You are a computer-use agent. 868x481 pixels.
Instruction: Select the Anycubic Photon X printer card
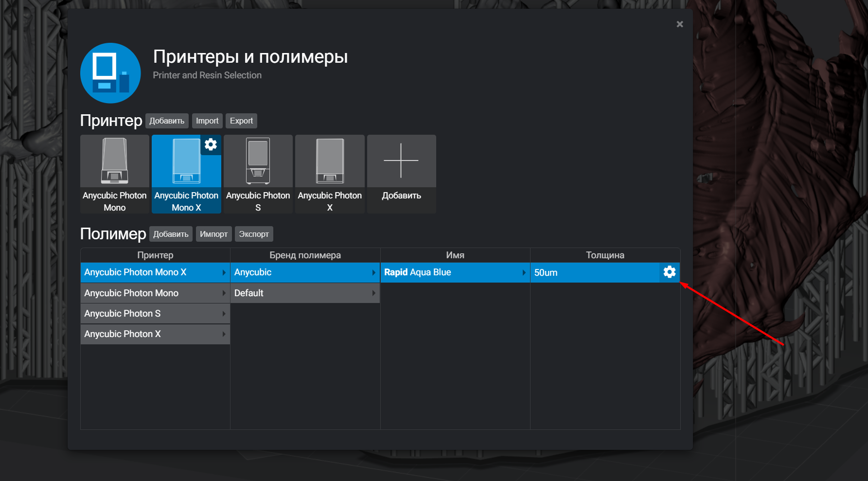(330, 174)
